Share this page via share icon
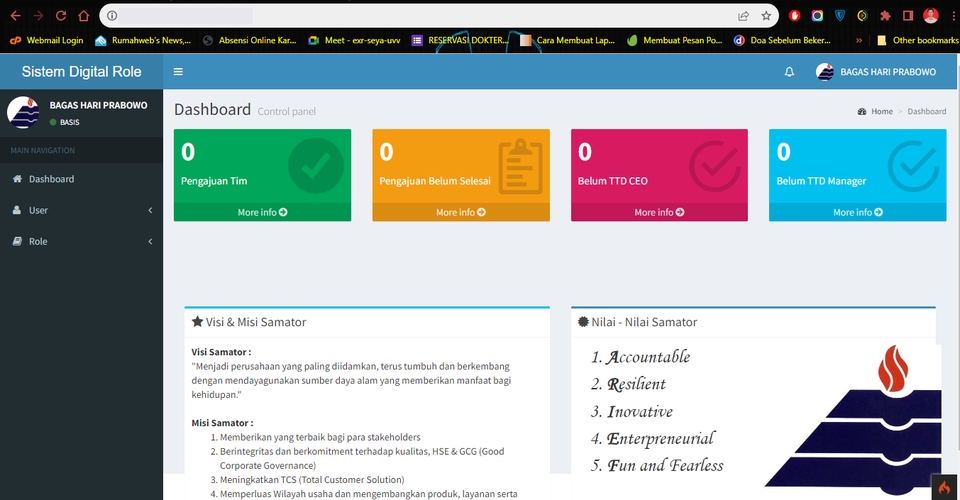 743,16
